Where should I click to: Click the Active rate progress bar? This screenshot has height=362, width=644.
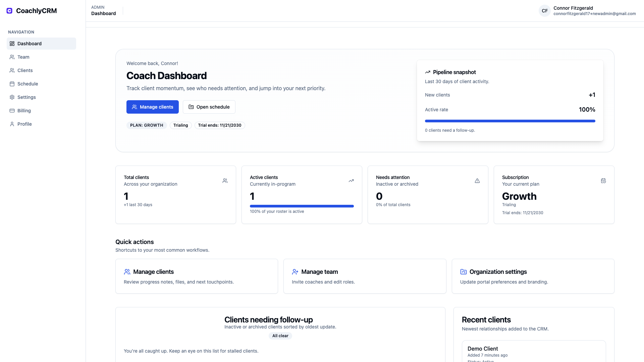click(x=510, y=121)
